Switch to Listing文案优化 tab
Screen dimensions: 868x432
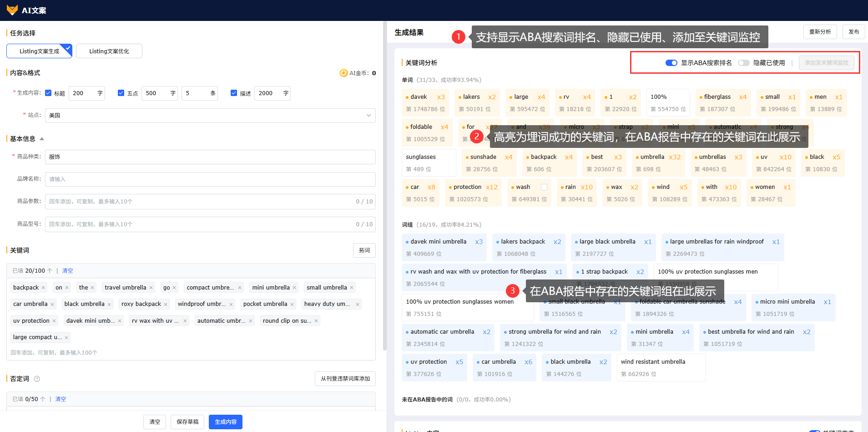point(109,51)
